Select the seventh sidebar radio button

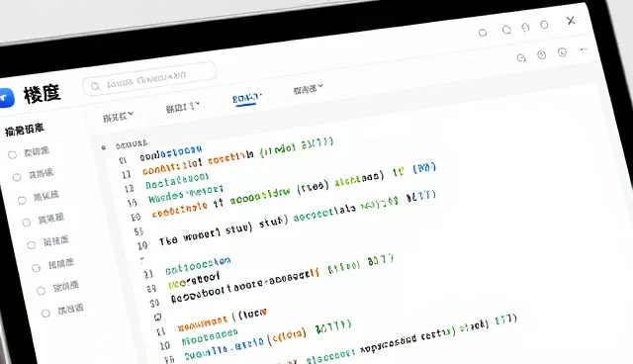click(x=41, y=291)
